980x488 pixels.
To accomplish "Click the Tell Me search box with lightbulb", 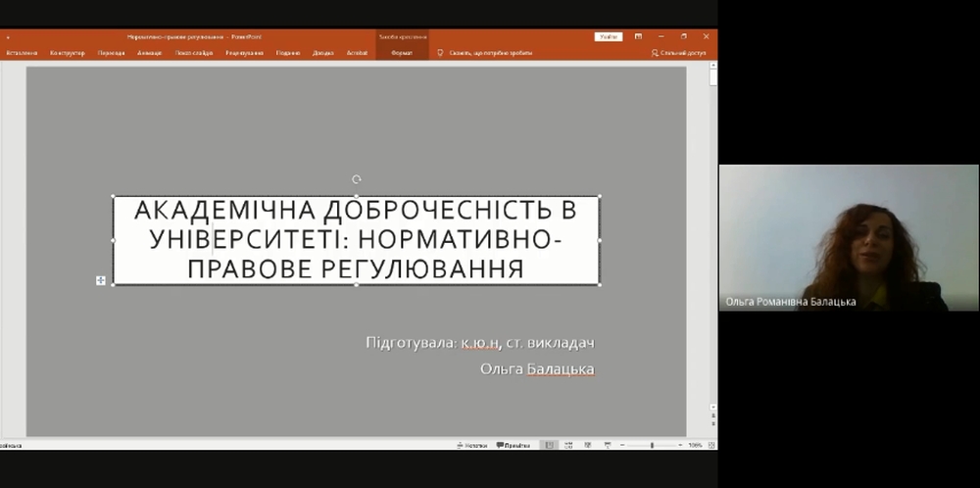I will [x=485, y=53].
